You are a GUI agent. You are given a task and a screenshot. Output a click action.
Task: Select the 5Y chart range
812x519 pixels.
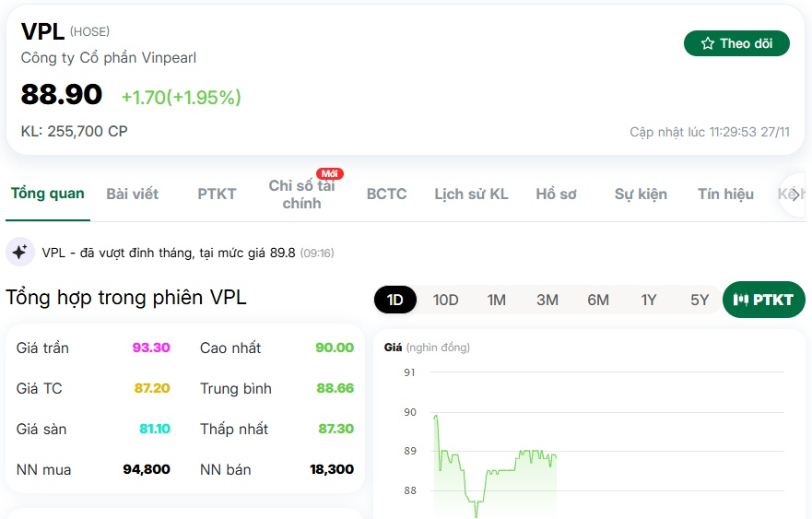point(700,300)
